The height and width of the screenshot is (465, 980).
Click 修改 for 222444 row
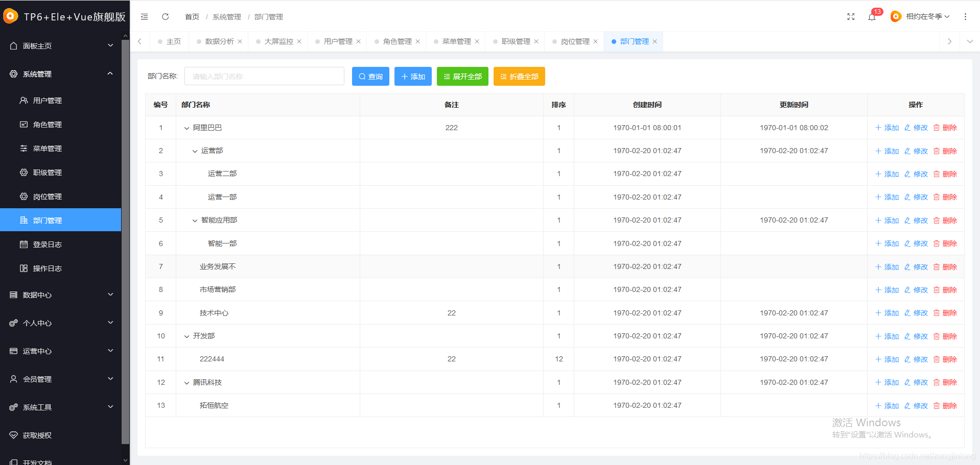916,359
